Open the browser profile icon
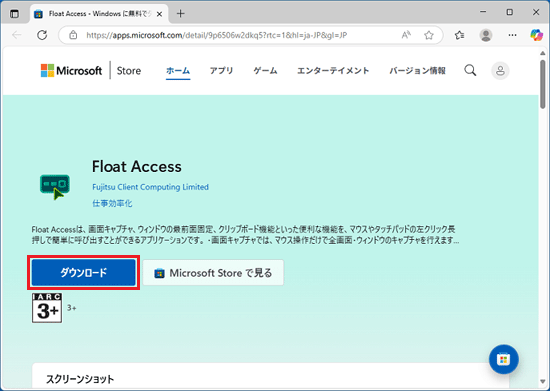The width and height of the screenshot is (550, 391). click(x=486, y=35)
